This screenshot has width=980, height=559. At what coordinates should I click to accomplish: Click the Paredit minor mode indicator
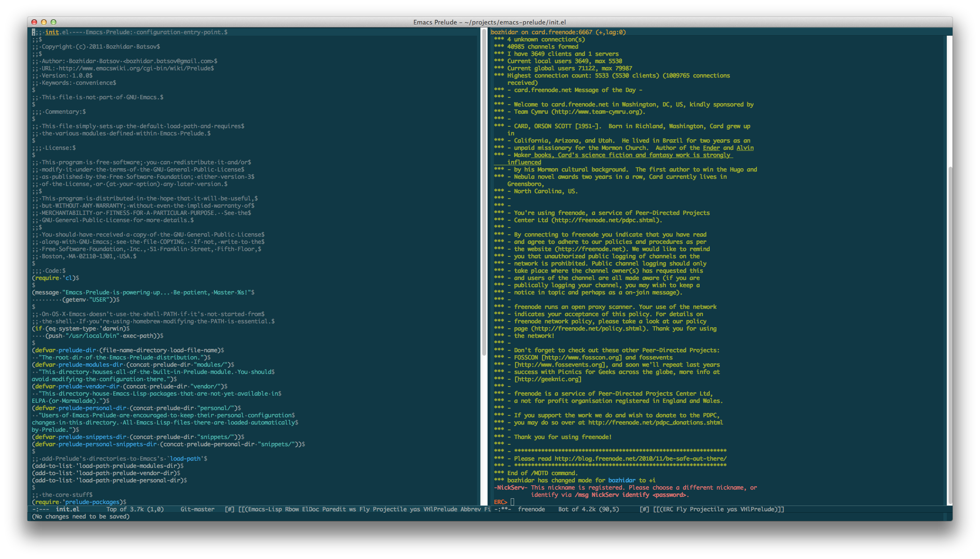[x=333, y=509]
